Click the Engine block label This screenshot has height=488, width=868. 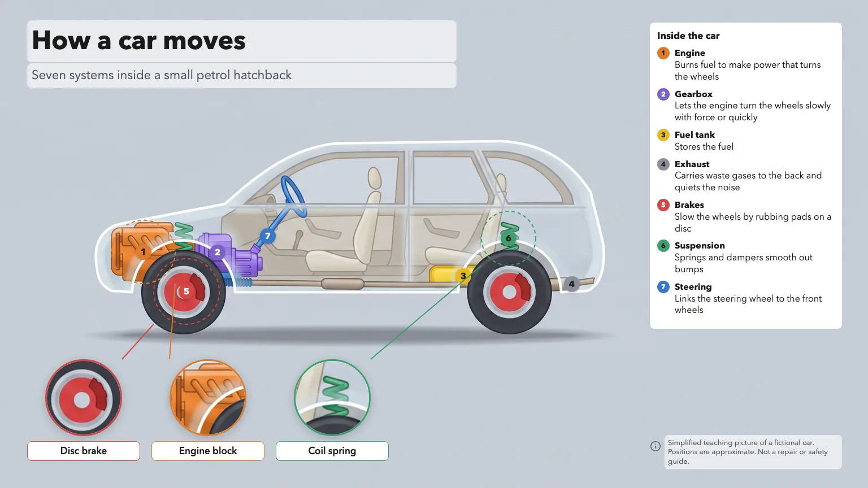(208, 451)
